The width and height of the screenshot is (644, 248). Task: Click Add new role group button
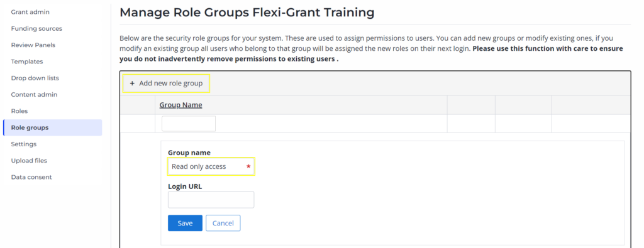point(166,84)
